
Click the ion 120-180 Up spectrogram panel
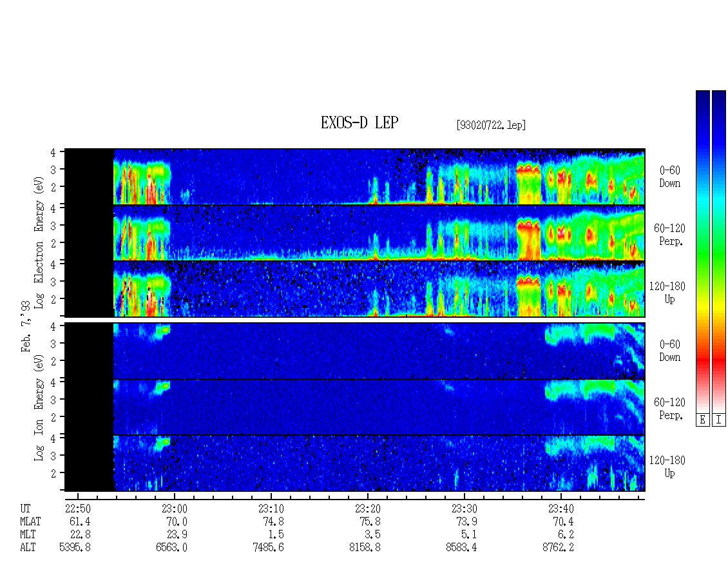pyautogui.click(x=355, y=463)
